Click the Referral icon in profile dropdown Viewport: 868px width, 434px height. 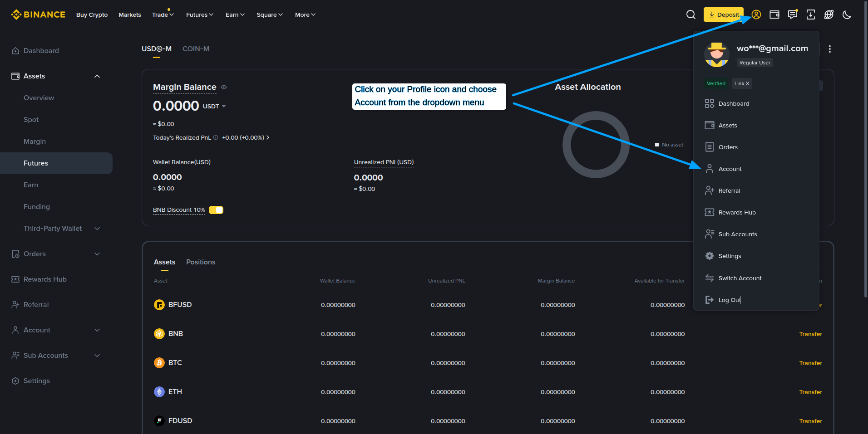pyautogui.click(x=710, y=190)
